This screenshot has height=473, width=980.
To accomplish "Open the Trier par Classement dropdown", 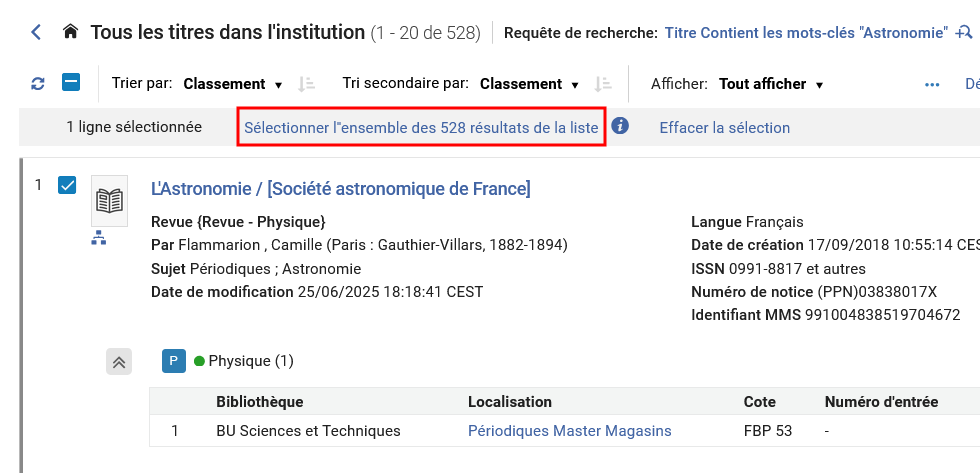I will point(232,84).
